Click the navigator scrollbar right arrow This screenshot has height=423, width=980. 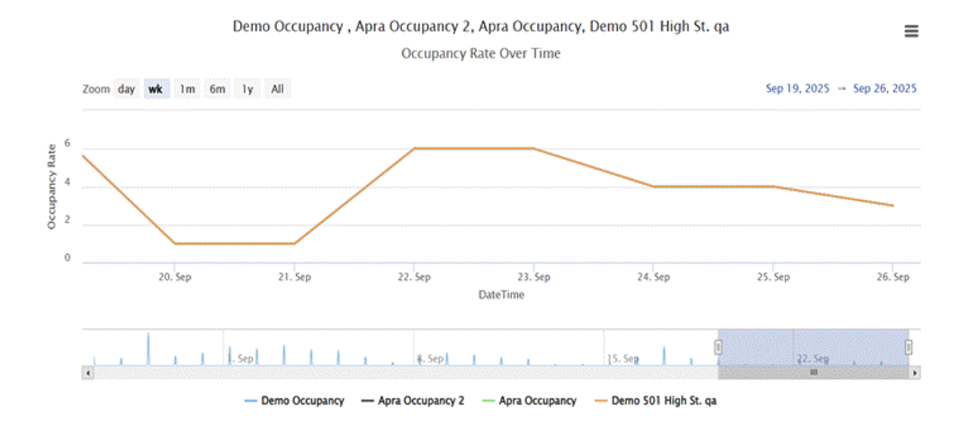click(915, 373)
